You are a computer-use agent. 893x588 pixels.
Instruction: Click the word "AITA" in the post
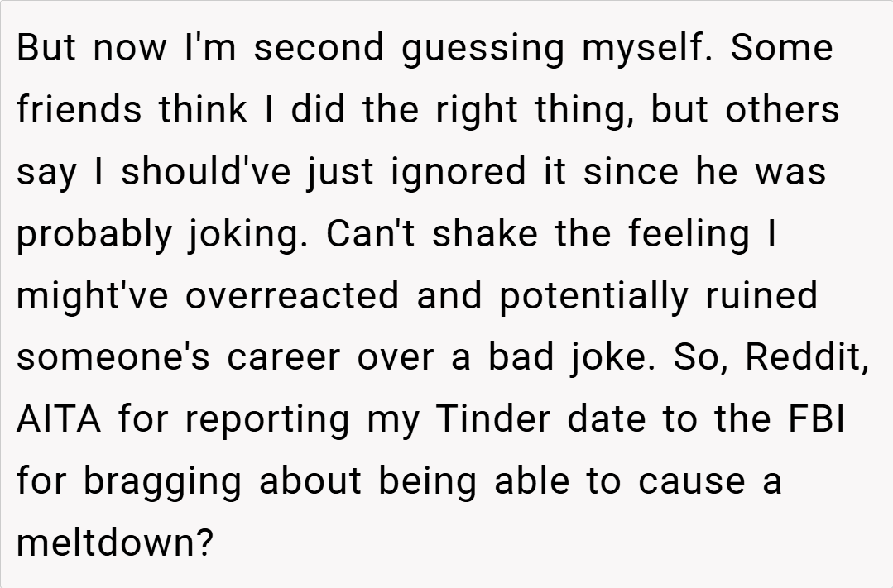tap(58, 418)
